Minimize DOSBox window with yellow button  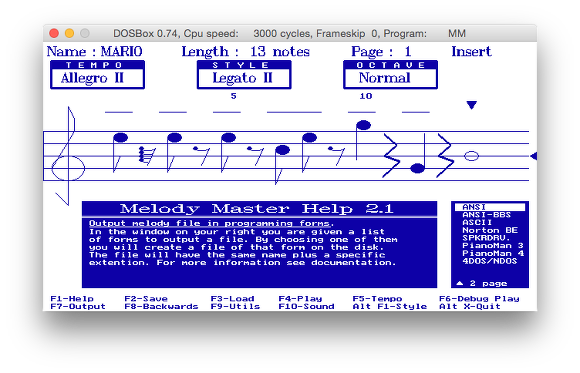pos(69,33)
